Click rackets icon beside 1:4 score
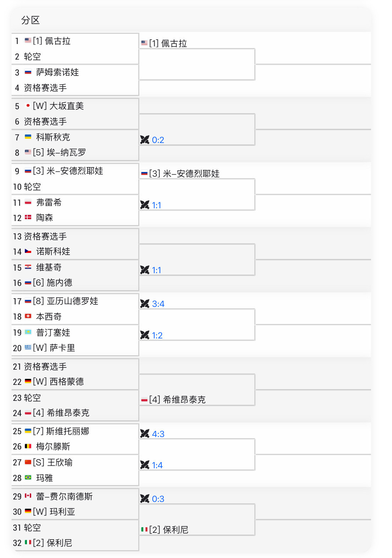 coord(145,465)
